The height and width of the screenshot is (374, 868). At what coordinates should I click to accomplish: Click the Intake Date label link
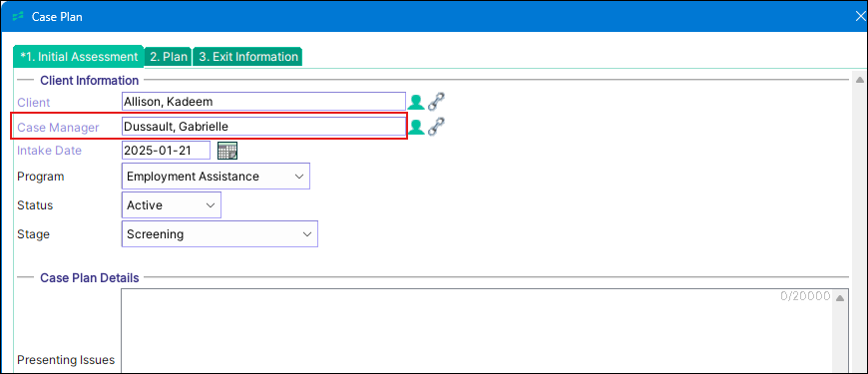49,151
